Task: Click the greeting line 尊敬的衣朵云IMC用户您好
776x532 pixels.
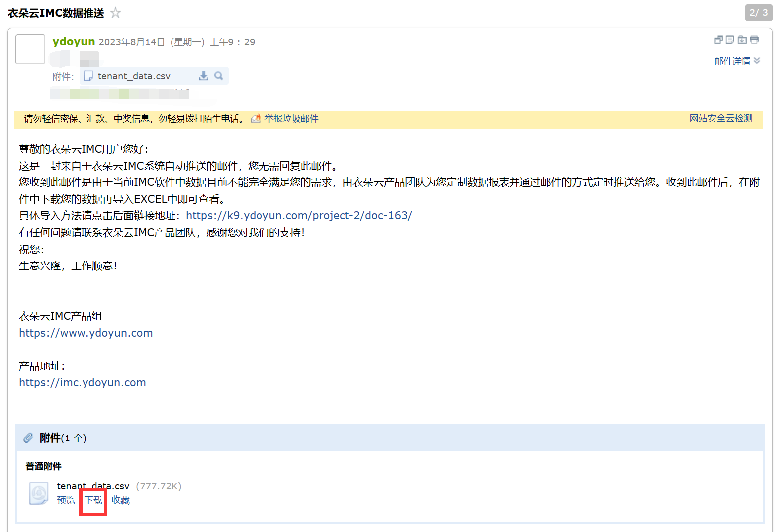Action: coord(84,149)
